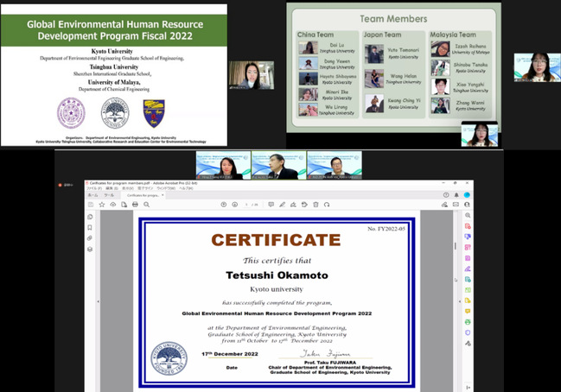Open the find text magnifier in the toolbar
The width and height of the screenshot is (561, 392).
click(147, 205)
